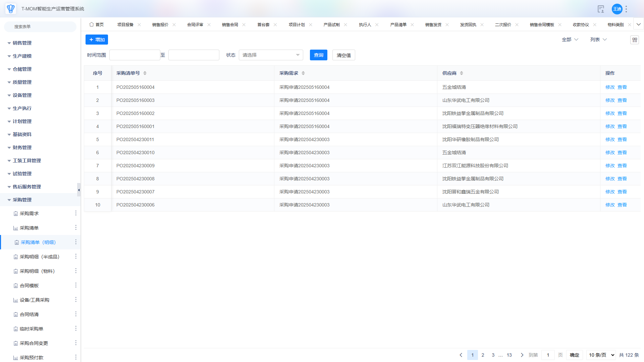
Task: Click 修改 link for PO202505160003
Action: click(x=610, y=100)
